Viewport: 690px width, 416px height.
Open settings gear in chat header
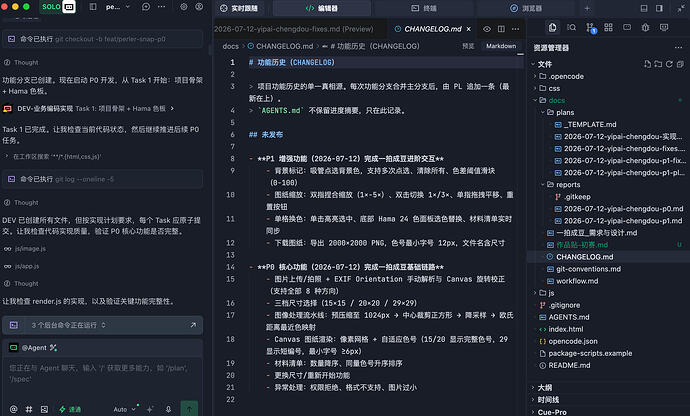pos(184,7)
